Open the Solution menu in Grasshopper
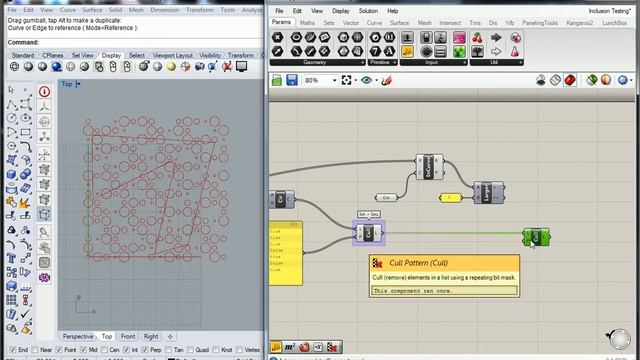 coord(368,11)
